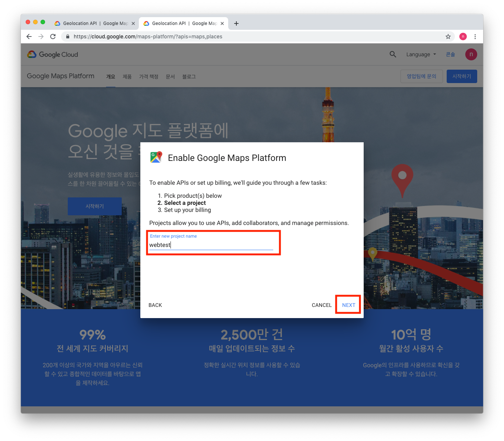Image resolution: width=504 pixels, height=441 pixels.
Task: Select the 문서 navigation tab
Action: click(x=170, y=76)
